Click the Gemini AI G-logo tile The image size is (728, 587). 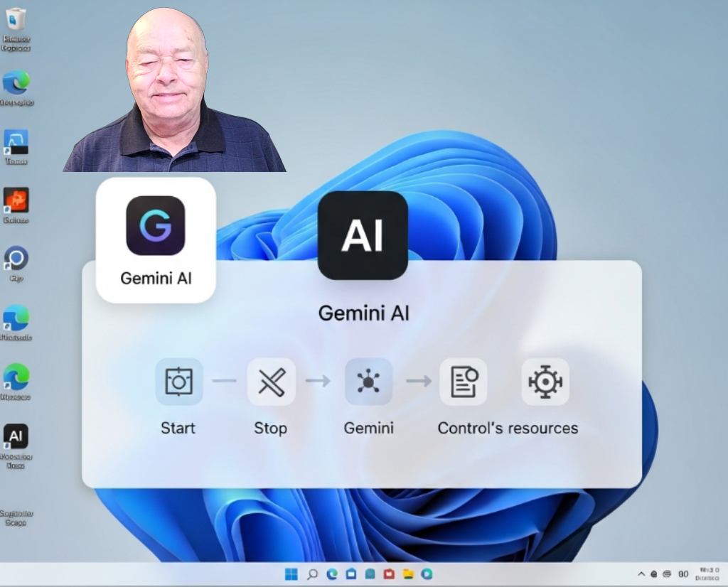(156, 240)
